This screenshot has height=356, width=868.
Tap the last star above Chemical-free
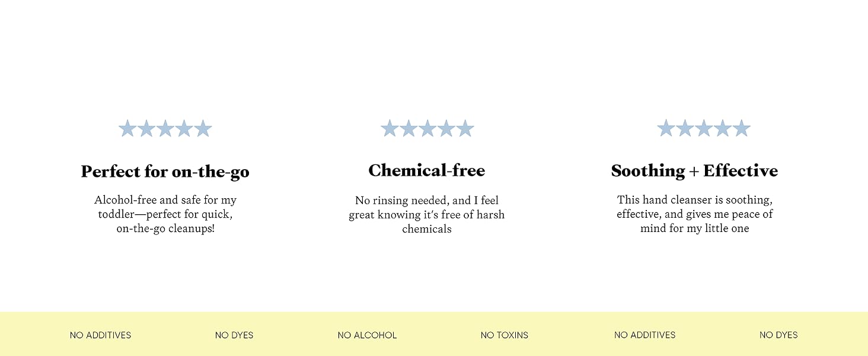click(465, 128)
